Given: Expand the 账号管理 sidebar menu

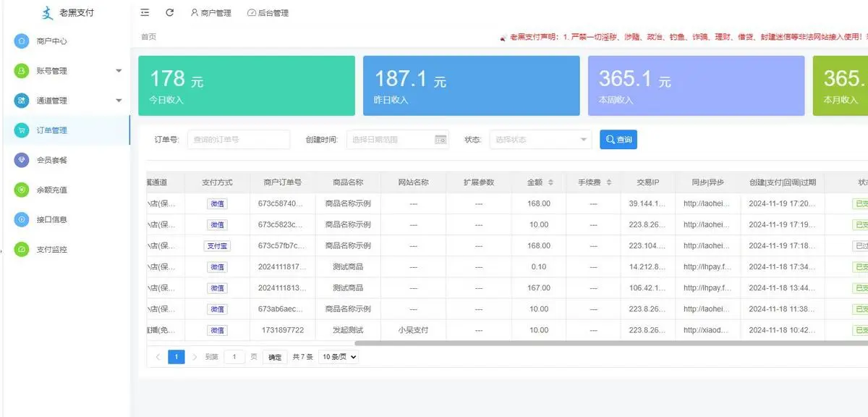Looking at the screenshot, I should click(51, 71).
